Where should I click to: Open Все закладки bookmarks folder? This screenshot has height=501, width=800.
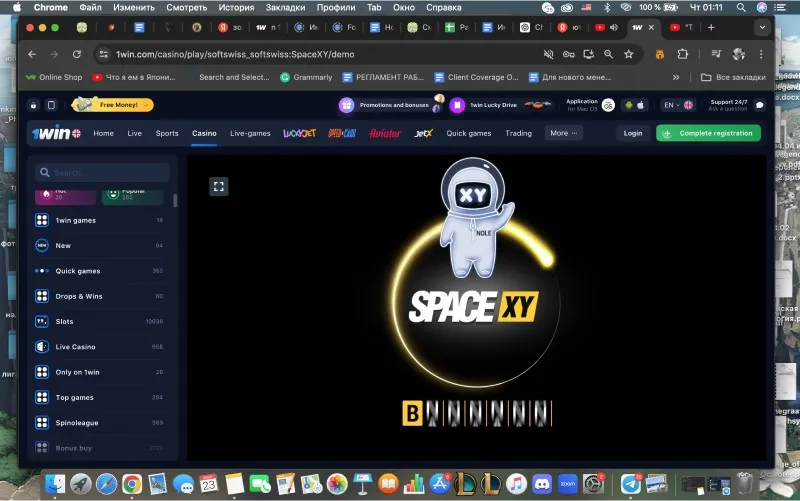733,78
